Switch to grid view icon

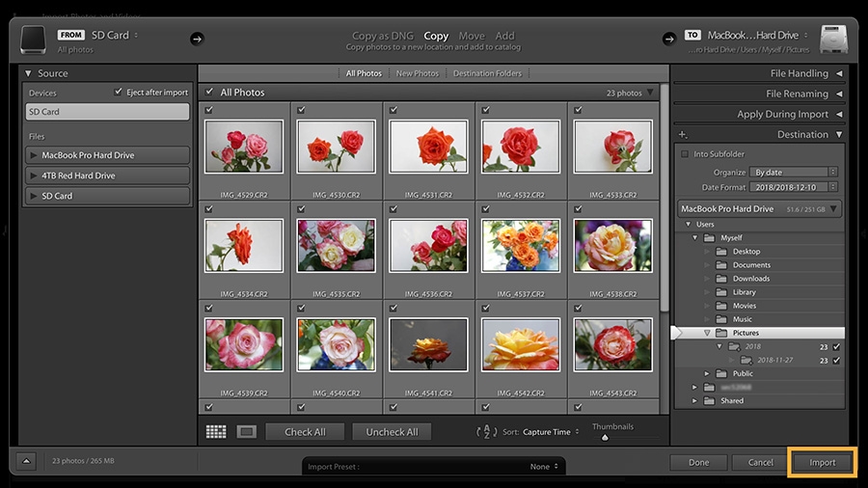coord(216,431)
